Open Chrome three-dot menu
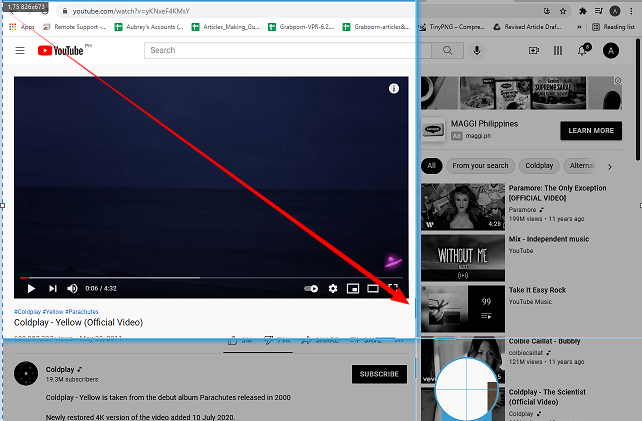The width and height of the screenshot is (642, 421). click(631, 11)
